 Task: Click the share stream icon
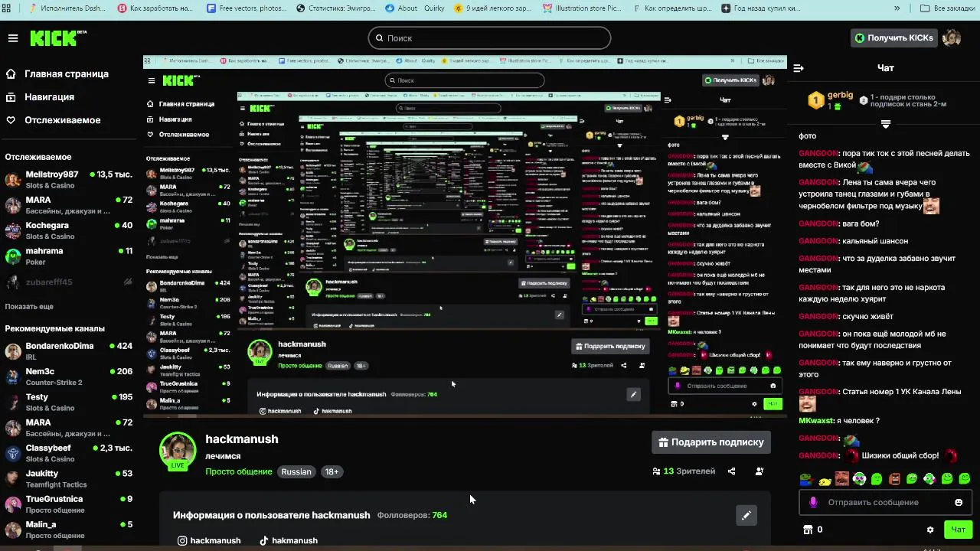[x=731, y=471]
